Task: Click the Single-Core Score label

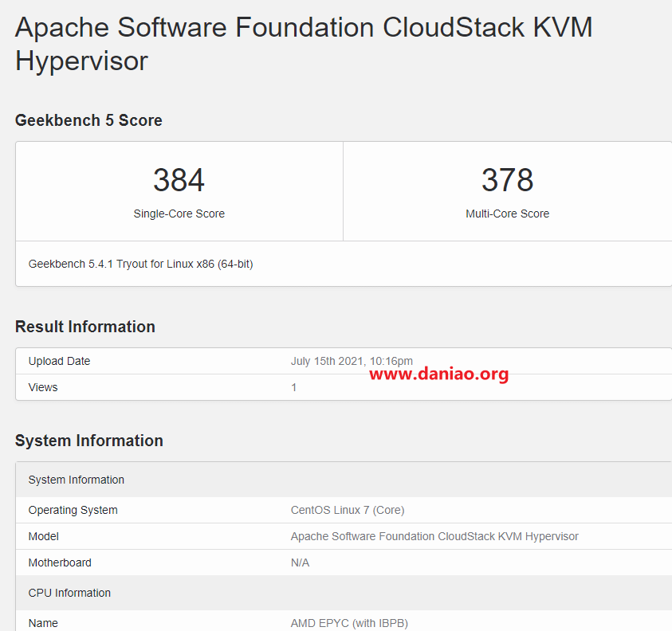Action: [x=179, y=214]
